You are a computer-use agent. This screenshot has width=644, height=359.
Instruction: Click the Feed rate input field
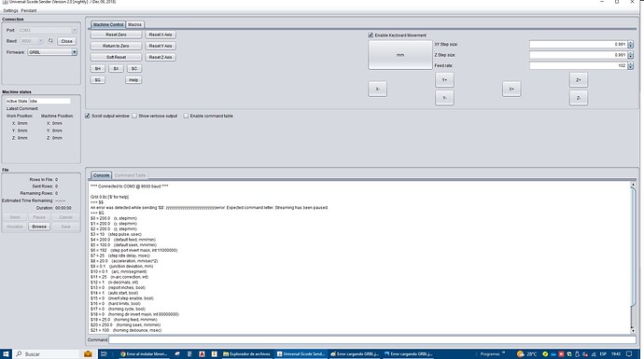point(579,65)
